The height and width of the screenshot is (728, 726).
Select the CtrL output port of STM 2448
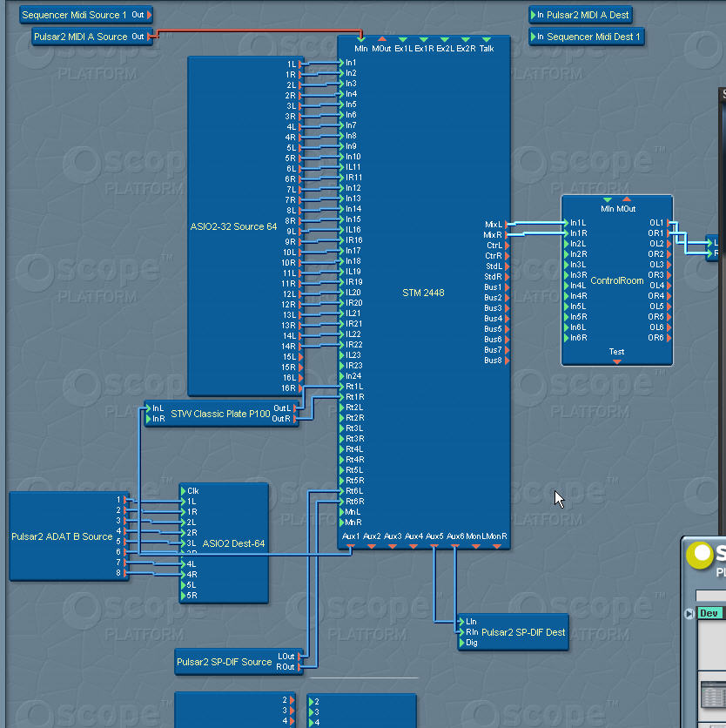507,246
